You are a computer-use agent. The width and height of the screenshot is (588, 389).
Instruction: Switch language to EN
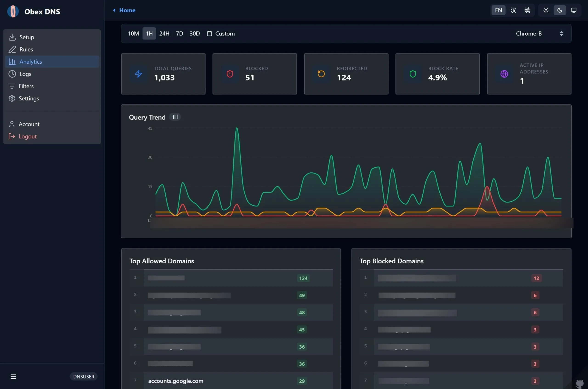498,10
